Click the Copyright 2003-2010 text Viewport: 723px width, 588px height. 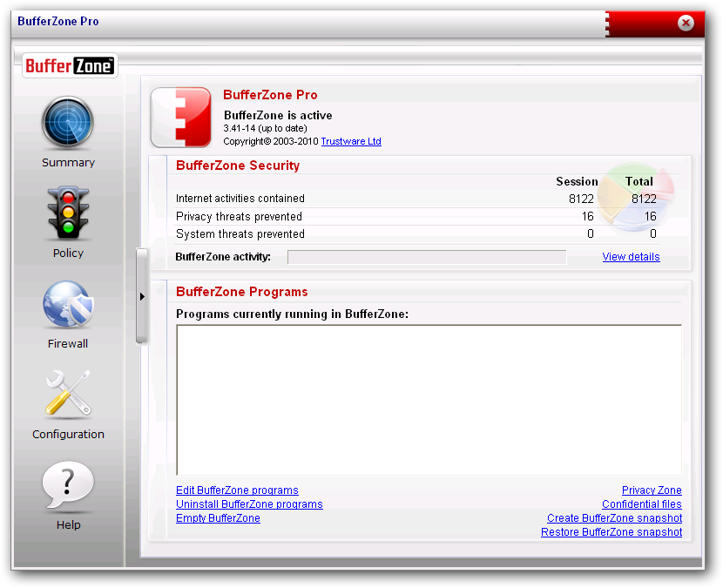(271, 142)
